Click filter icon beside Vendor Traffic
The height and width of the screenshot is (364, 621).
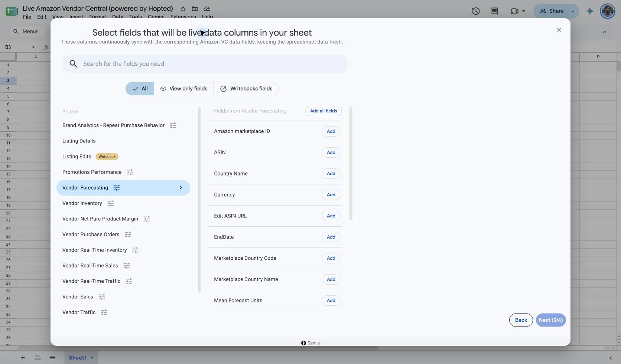(x=104, y=312)
